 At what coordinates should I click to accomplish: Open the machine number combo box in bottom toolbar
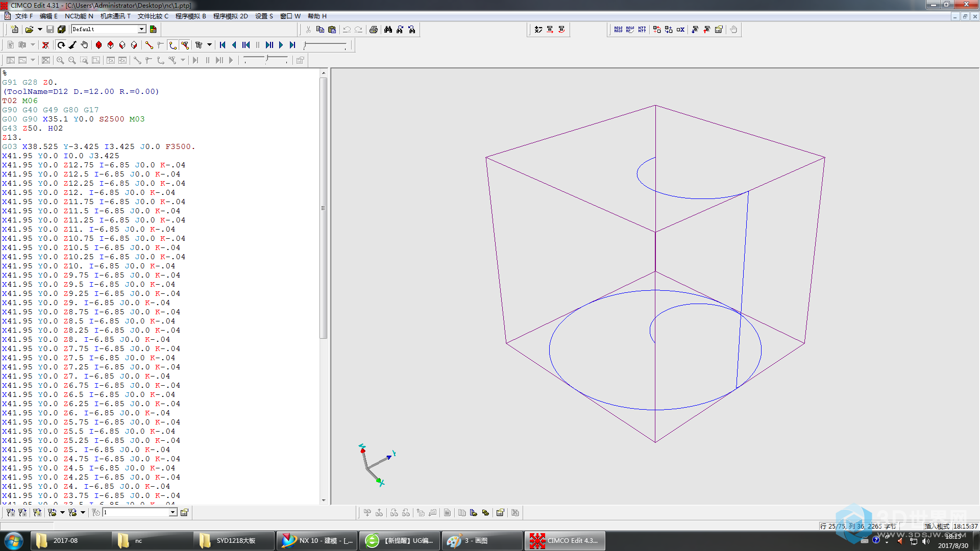pyautogui.click(x=140, y=512)
